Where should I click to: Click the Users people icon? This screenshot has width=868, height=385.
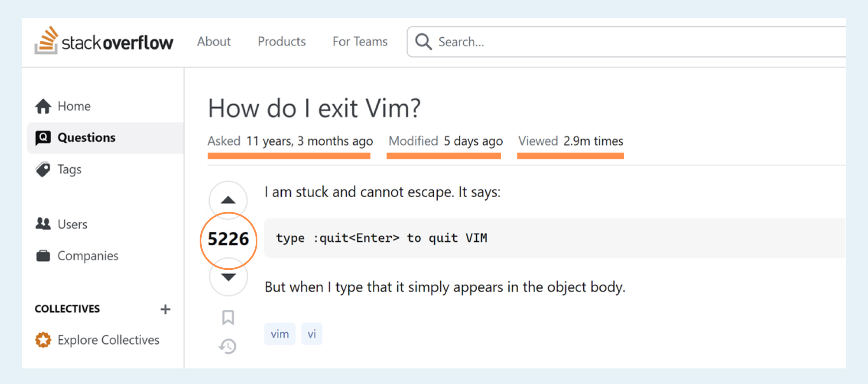point(43,224)
